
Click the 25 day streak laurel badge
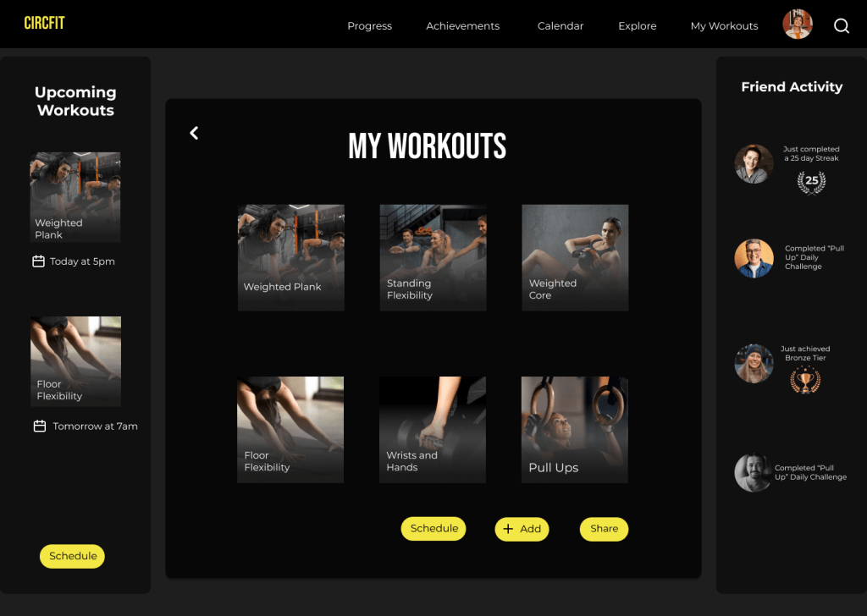pos(811,182)
